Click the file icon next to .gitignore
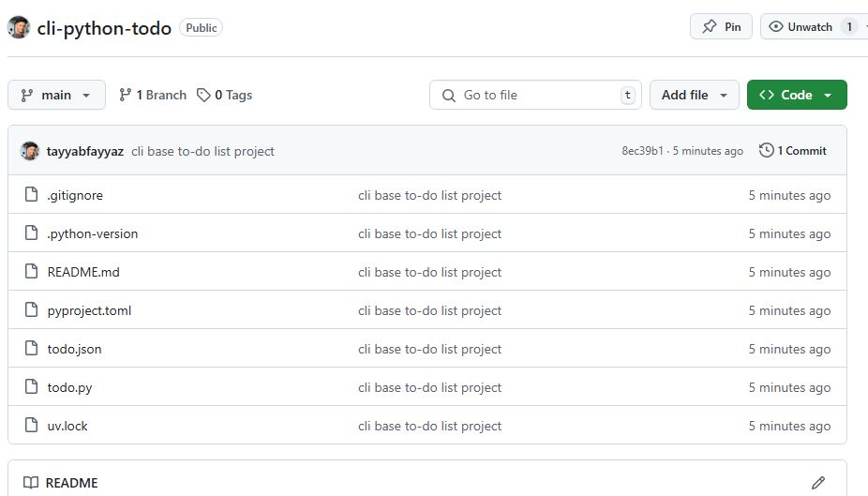The image size is (868, 496). 32,194
